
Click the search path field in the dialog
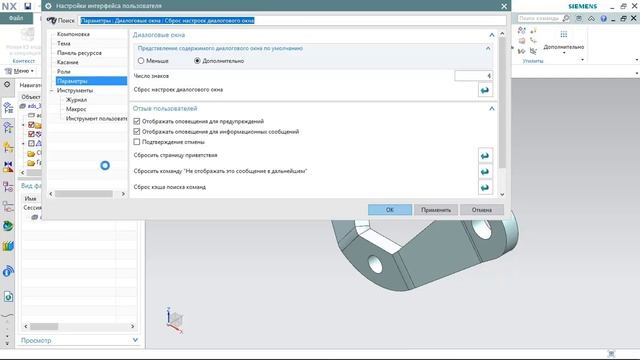[292, 20]
